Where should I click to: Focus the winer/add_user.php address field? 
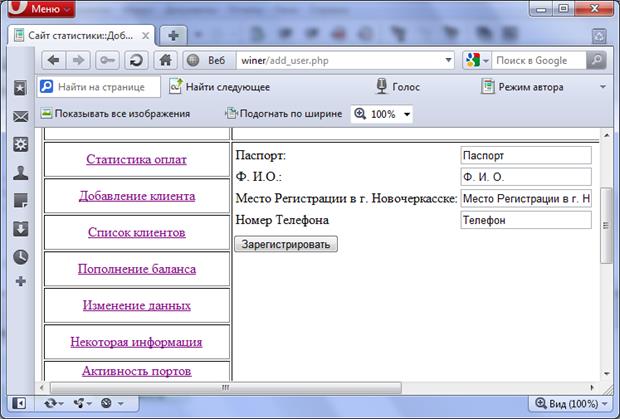point(340,60)
